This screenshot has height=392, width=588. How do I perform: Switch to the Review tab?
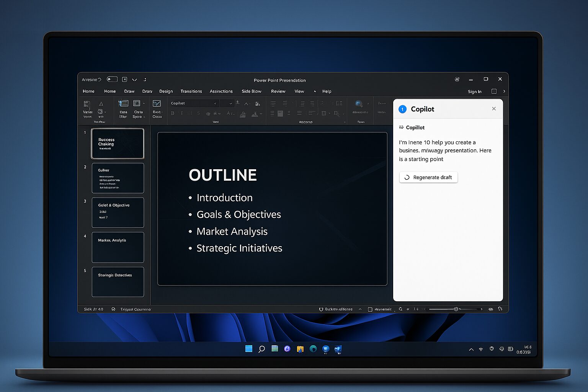click(278, 91)
